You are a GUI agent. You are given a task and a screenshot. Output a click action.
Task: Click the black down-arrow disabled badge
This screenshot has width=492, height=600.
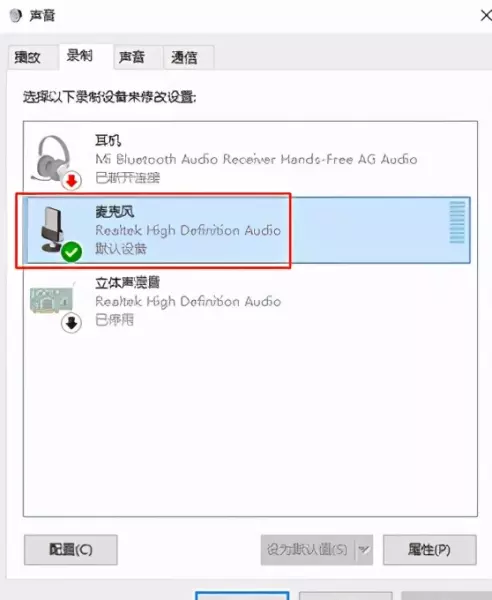[72, 323]
